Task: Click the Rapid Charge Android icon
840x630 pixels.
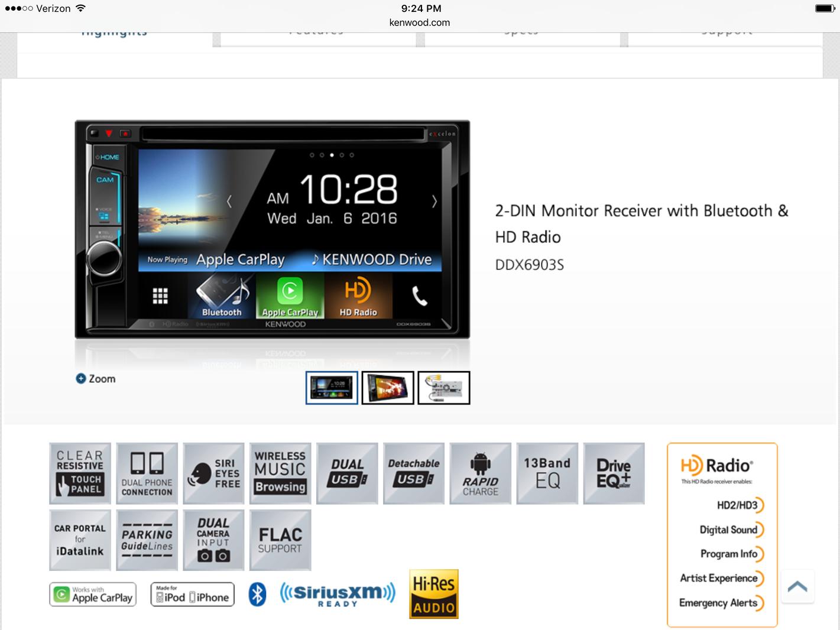Action: coord(480,473)
